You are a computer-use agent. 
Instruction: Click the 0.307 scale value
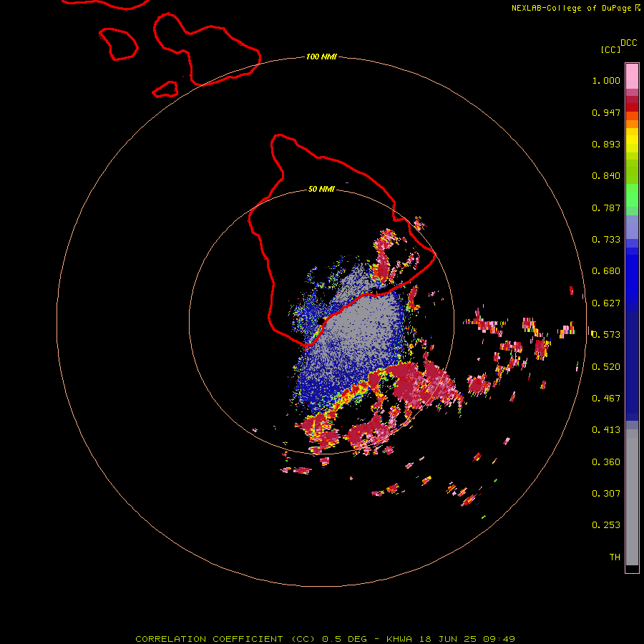pos(606,494)
